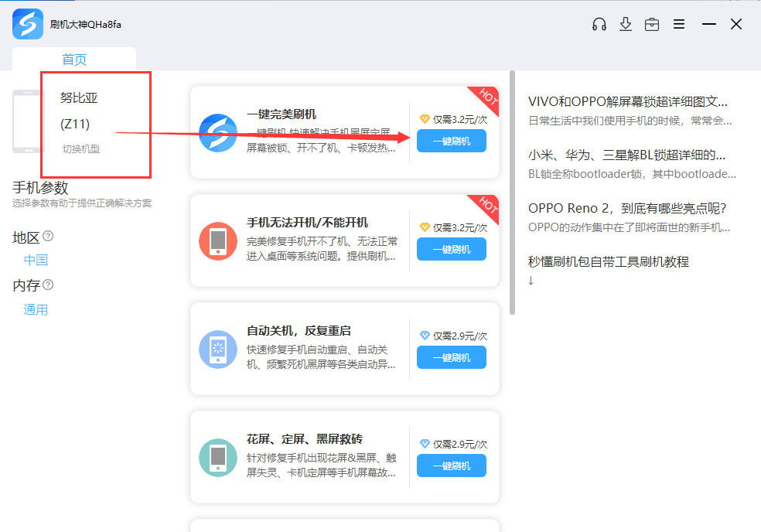Screen dimensions: 761x532
Task: Click the blue diamond beside 花屏、定屏 price
Action: 425,444
